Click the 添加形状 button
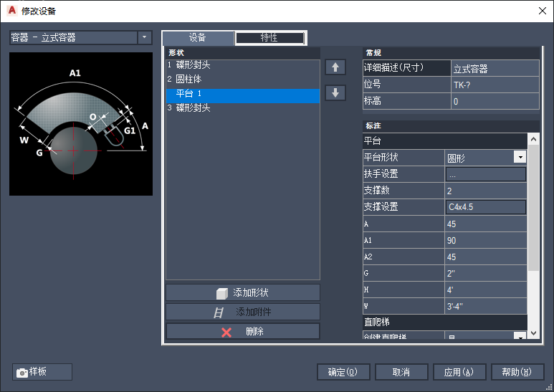 [243, 293]
